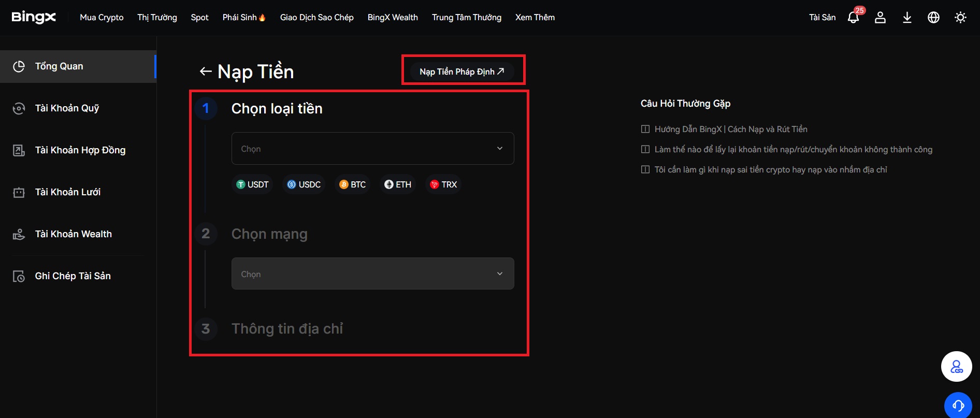This screenshot has width=980, height=418.
Task: Click the Tài Khoản Wealth sidebar icon
Action: click(x=19, y=234)
